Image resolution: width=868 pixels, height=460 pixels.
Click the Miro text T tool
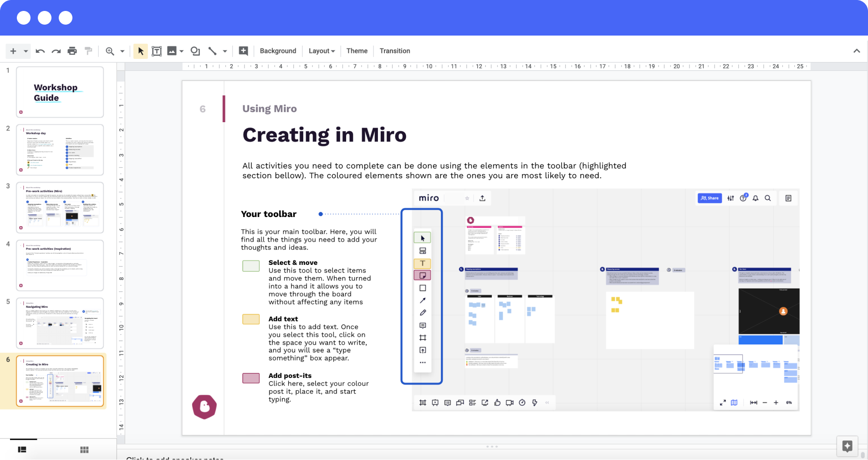tap(423, 263)
